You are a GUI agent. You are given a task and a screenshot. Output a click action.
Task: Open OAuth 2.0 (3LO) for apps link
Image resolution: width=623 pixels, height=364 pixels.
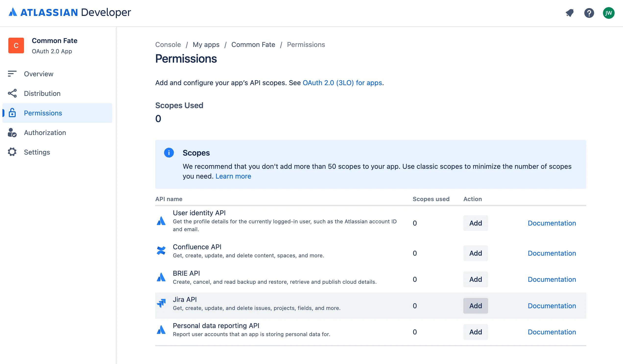click(x=342, y=83)
